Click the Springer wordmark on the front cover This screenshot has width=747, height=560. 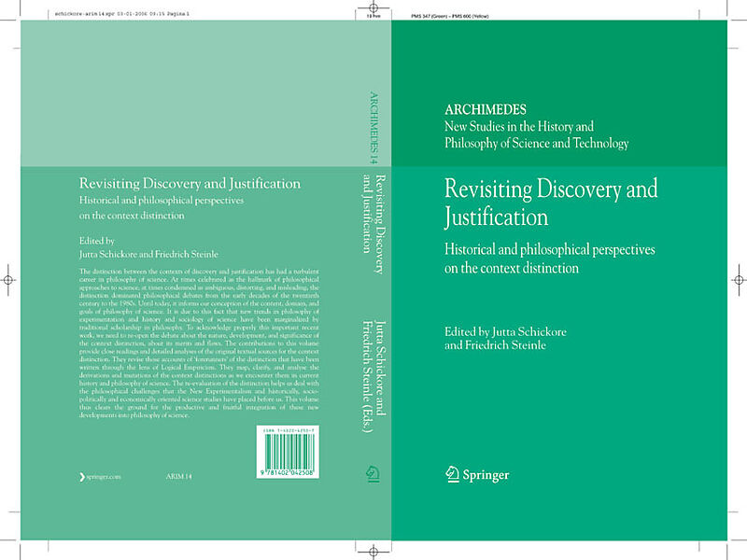pos(486,475)
